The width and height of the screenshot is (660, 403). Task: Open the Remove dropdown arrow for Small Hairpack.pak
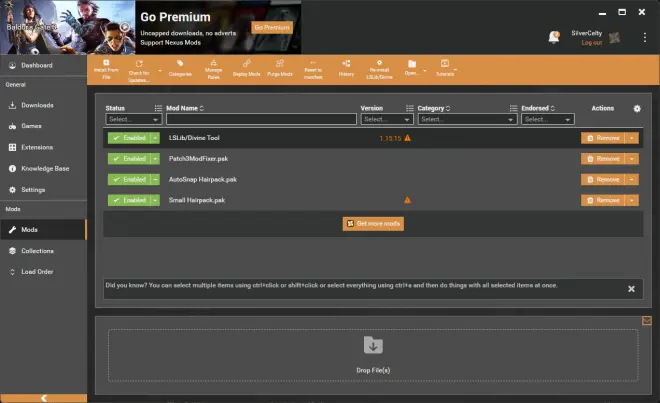pyautogui.click(x=632, y=201)
